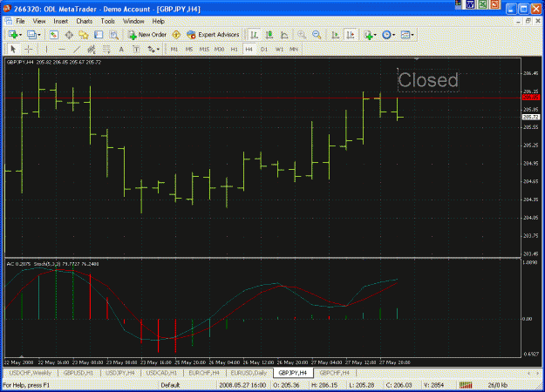
Task: Activate the H4 timeframe button
Action: tap(249, 50)
